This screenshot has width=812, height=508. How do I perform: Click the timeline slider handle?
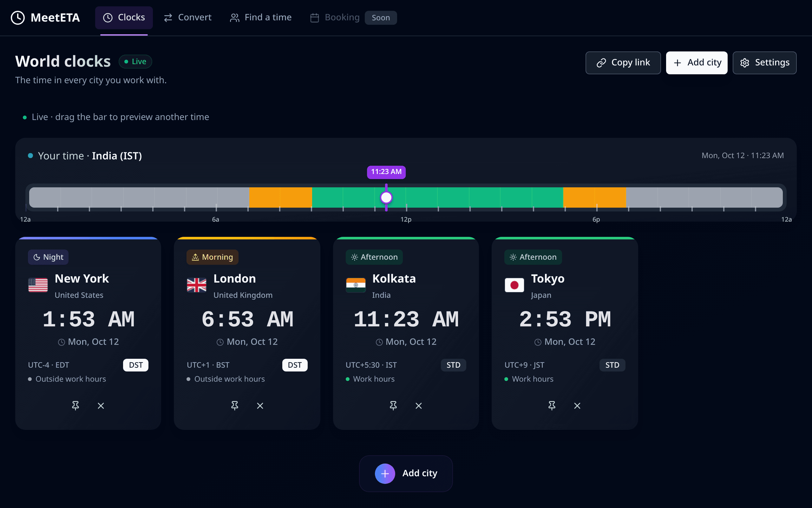386,197
